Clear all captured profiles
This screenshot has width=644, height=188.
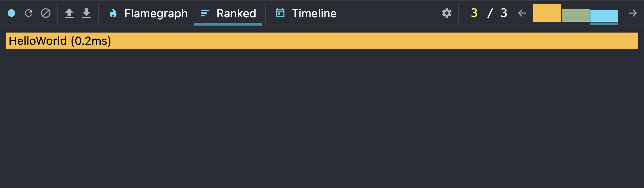[46, 13]
